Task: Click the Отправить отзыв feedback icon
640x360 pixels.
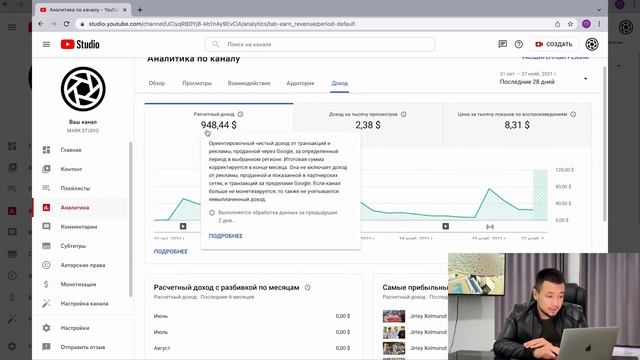Action: click(x=47, y=347)
